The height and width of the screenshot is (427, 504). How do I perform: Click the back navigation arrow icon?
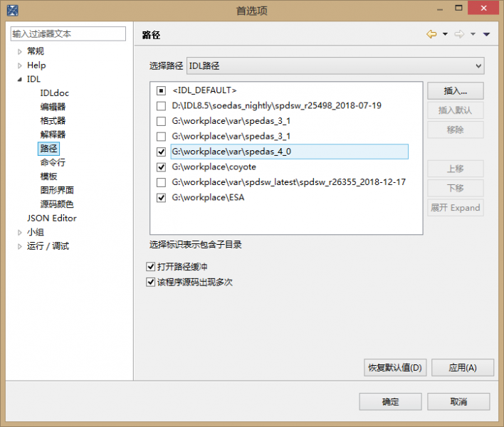[x=431, y=34]
